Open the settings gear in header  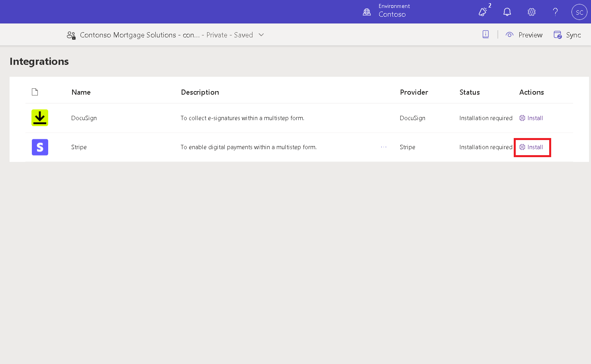point(531,12)
